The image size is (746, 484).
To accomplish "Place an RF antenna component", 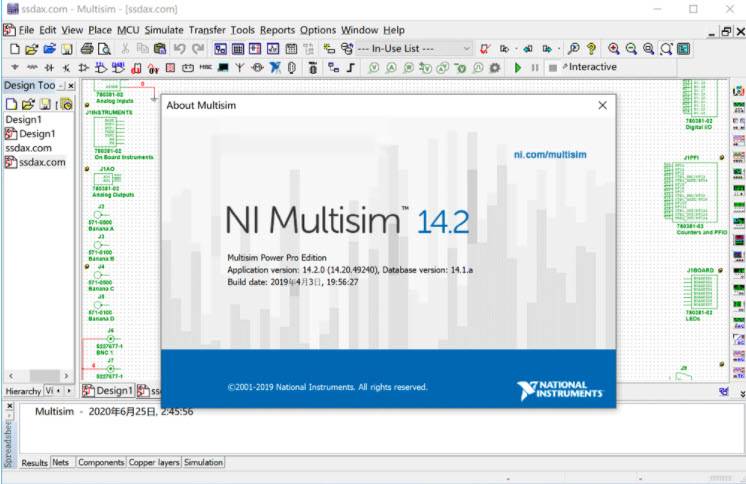I will (x=240, y=68).
